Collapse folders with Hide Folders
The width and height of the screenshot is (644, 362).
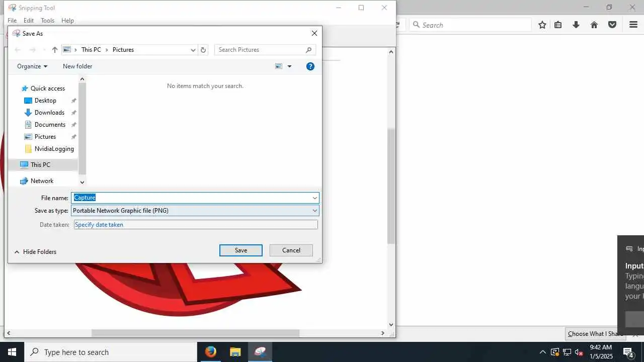(35, 252)
